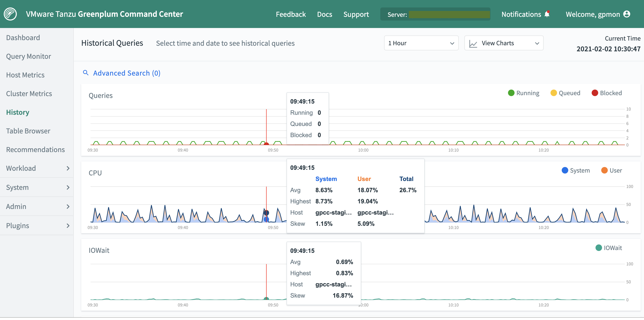The width and height of the screenshot is (644, 320).
Task: Click the user profile avatar icon
Action: (627, 14)
